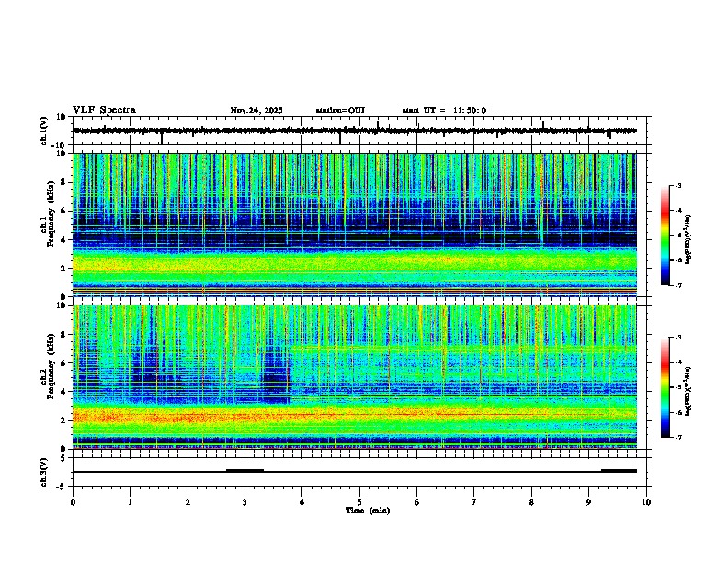Click the "0" tick on the time axis
The width and height of the screenshot is (728, 563).
[x=73, y=502]
